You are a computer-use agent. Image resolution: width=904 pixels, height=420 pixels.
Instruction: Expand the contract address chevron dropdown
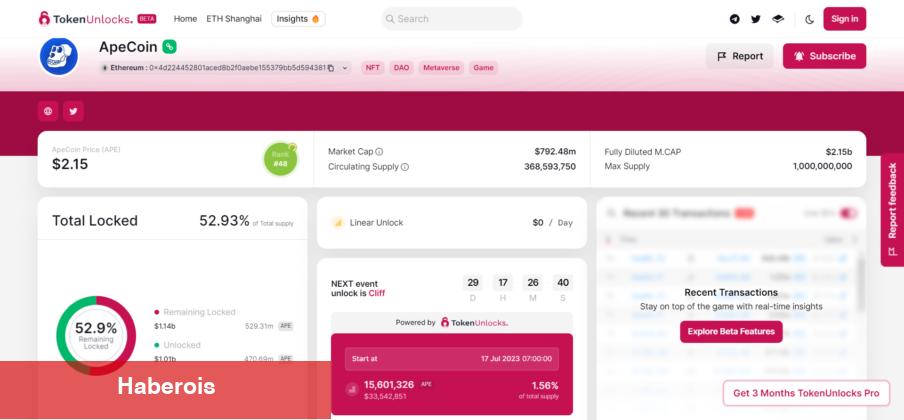tap(345, 68)
